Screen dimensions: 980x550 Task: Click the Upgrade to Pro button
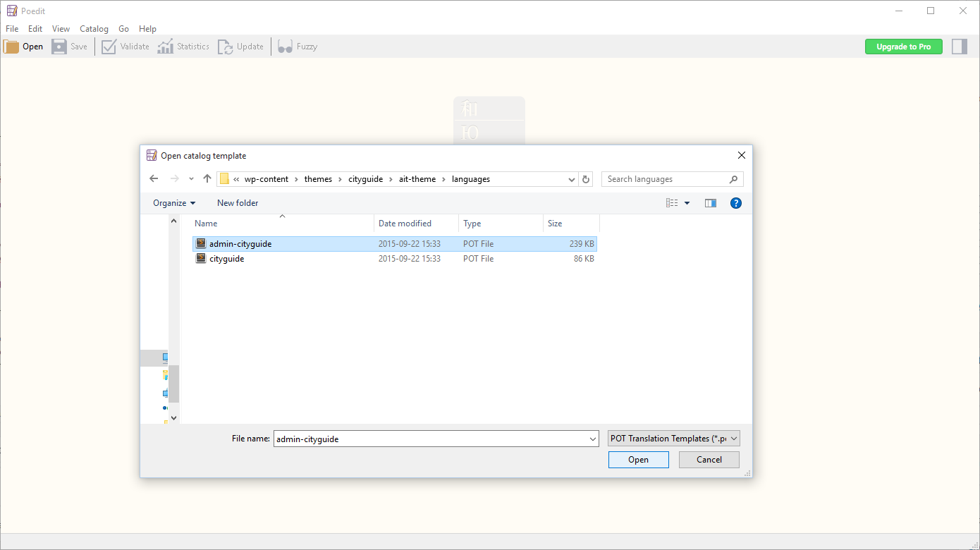click(x=903, y=46)
